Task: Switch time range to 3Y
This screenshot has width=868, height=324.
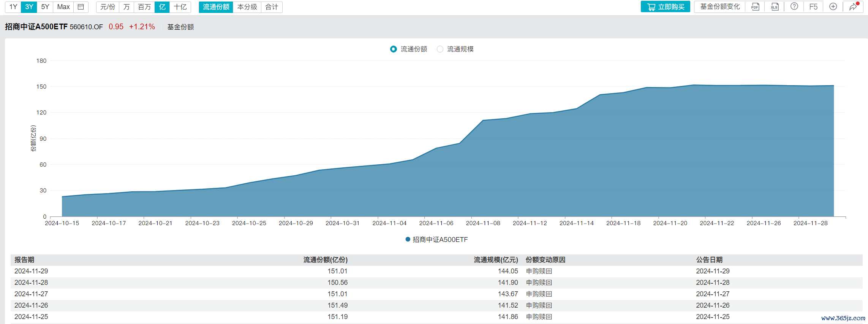Action: (29, 7)
